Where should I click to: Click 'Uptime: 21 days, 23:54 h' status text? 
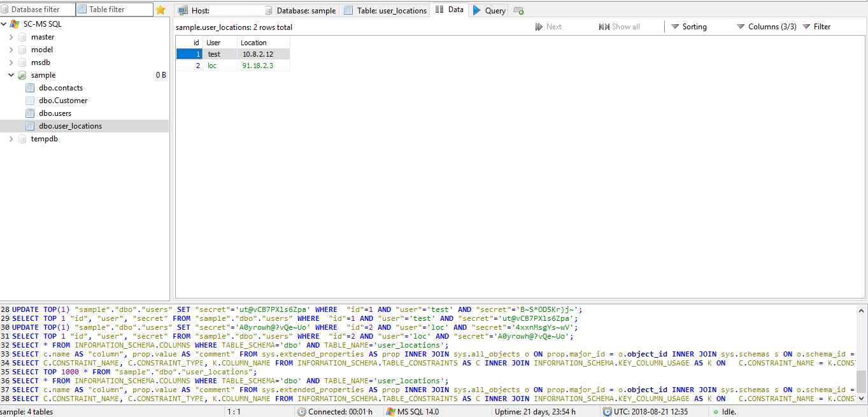[535, 412]
